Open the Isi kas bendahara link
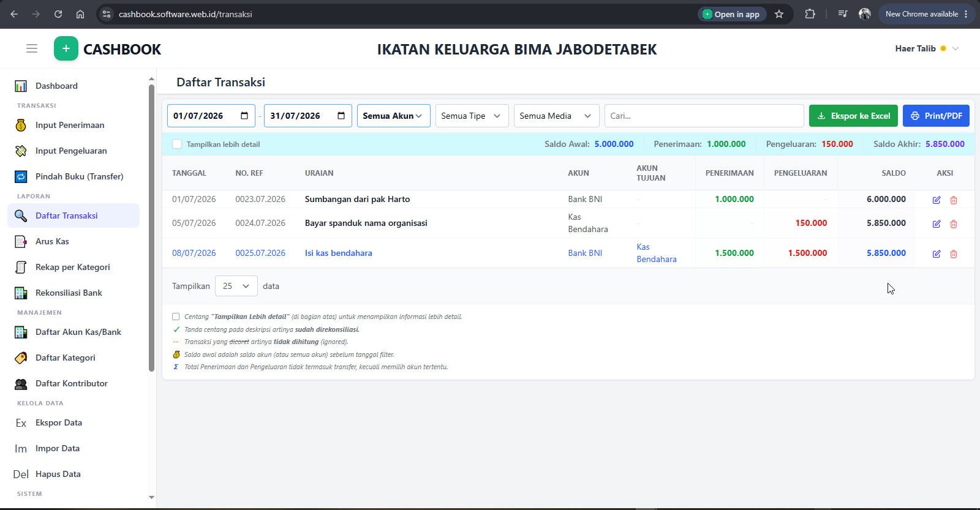This screenshot has width=980, height=510. [x=339, y=253]
